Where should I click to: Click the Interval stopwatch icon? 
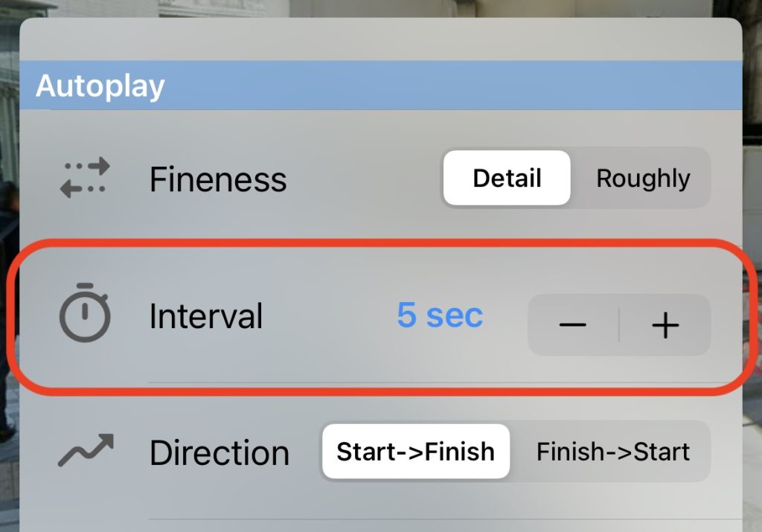[x=85, y=313]
